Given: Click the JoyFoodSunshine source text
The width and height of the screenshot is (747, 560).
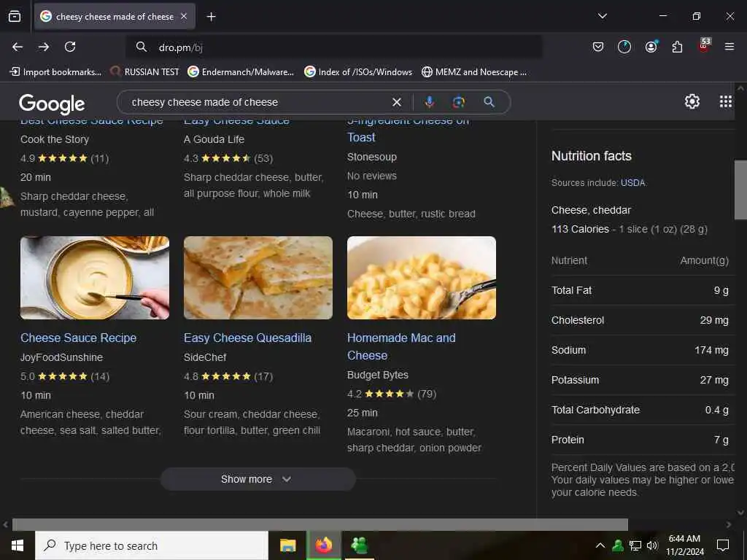Looking at the screenshot, I should pos(61,357).
